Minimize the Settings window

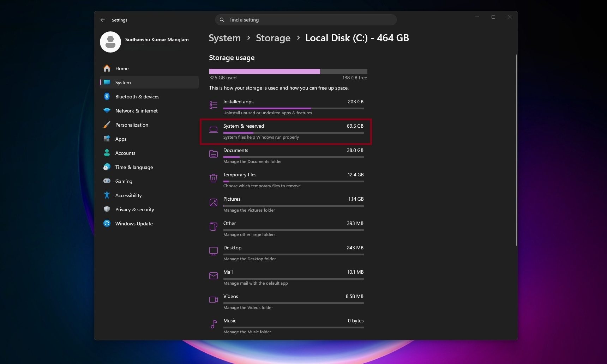[477, 17]
